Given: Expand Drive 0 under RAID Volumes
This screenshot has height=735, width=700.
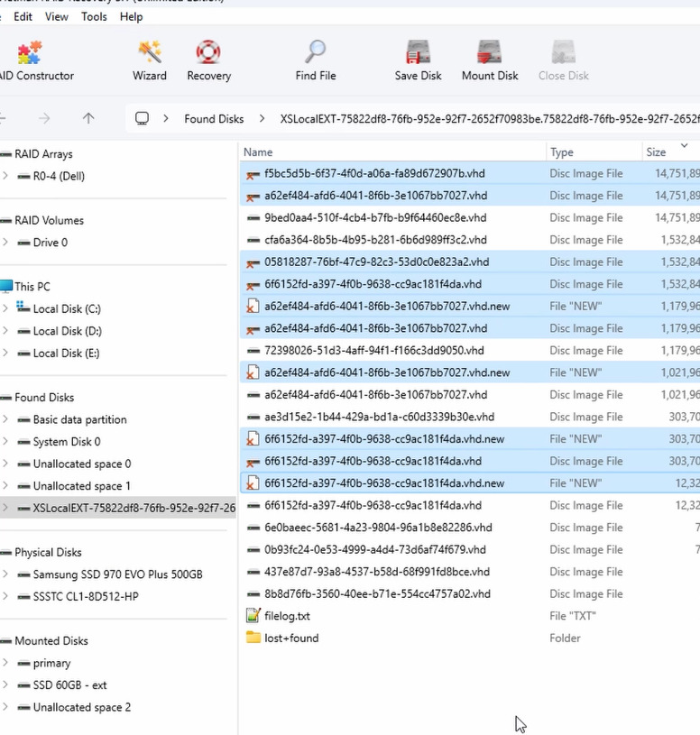Looking at the screenshot, I should tap(5, 243).
